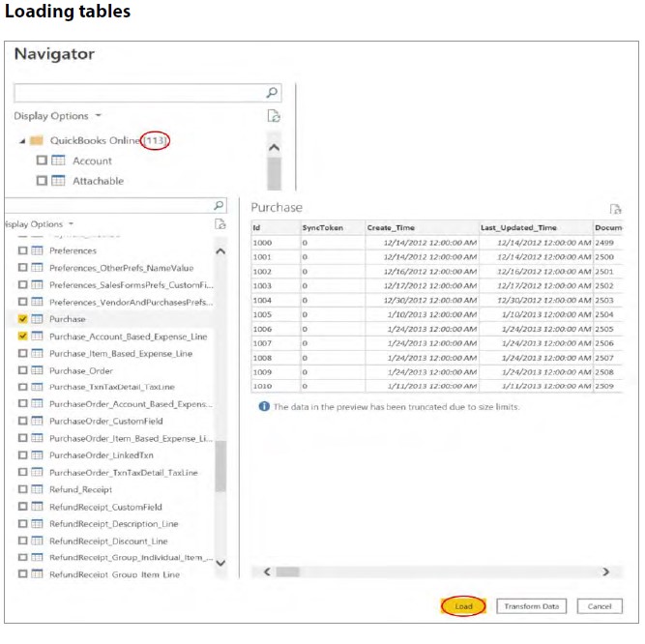Open the Display Options dropdown

tap(57, 116)
